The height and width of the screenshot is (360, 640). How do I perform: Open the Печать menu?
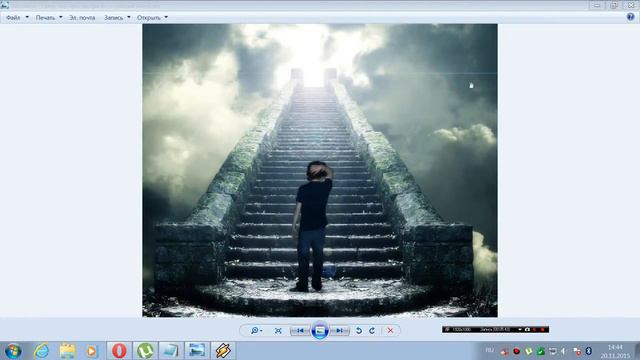click(x=45, y=18)
